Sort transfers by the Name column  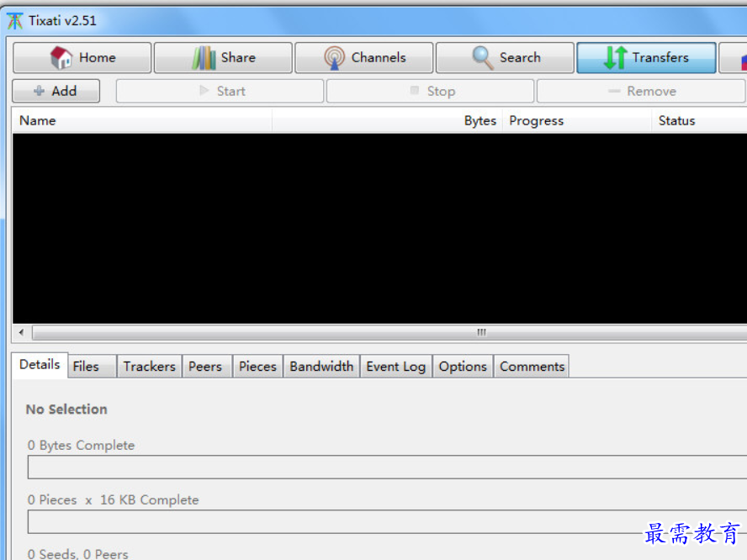point(142,120)
